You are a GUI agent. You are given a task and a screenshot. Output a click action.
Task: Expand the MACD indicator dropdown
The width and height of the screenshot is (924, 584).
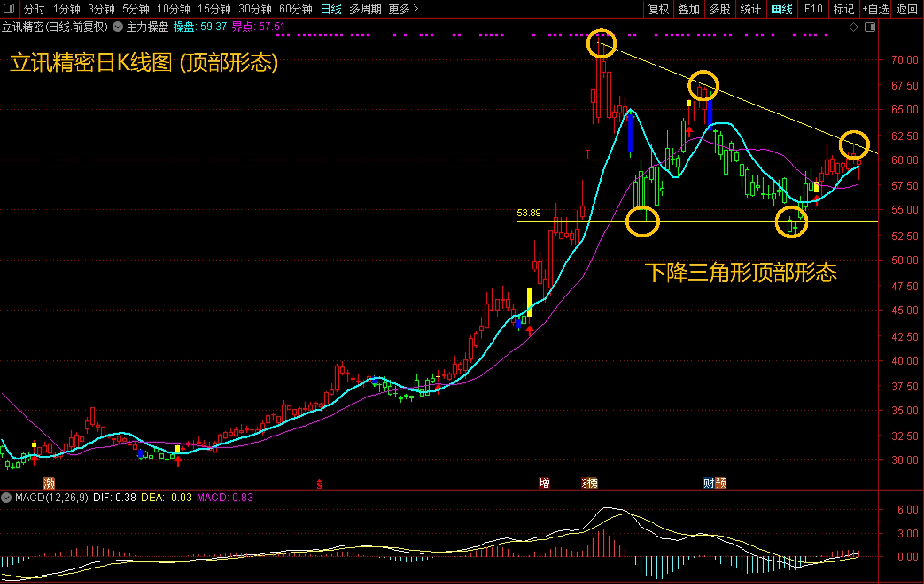(x=6, y=497)
